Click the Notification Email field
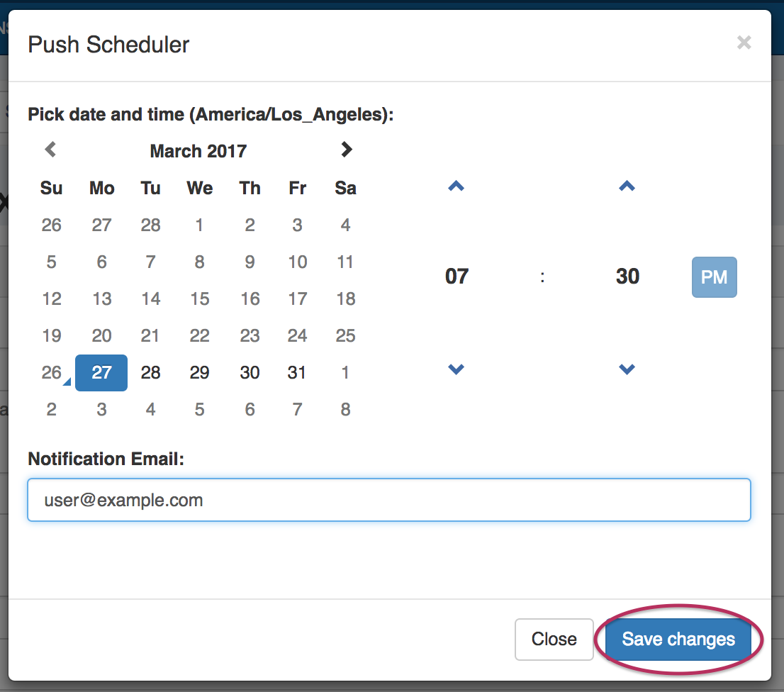Image resolution: width=784 pixels, height=692 pixels. (388, 500)
